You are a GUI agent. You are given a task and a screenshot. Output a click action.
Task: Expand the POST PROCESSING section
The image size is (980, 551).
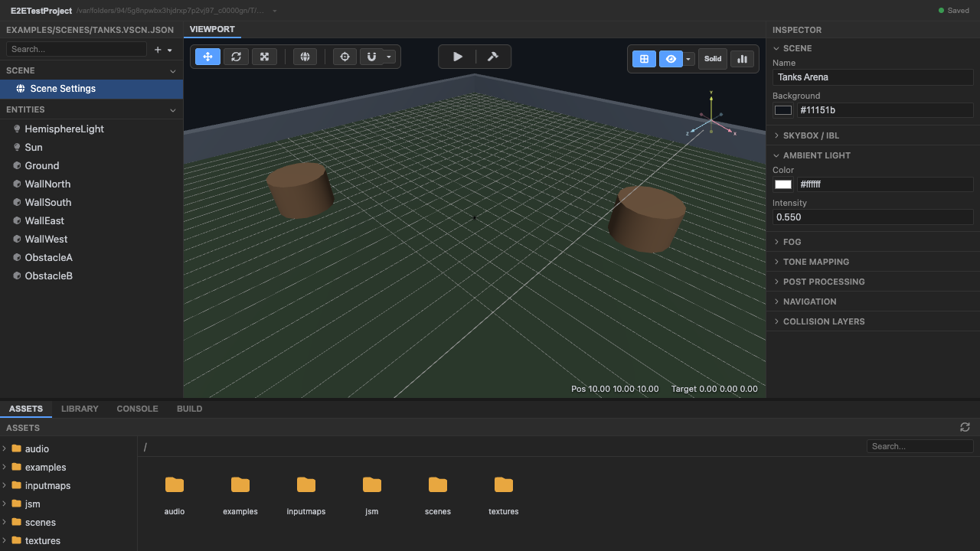click(873, 282)
